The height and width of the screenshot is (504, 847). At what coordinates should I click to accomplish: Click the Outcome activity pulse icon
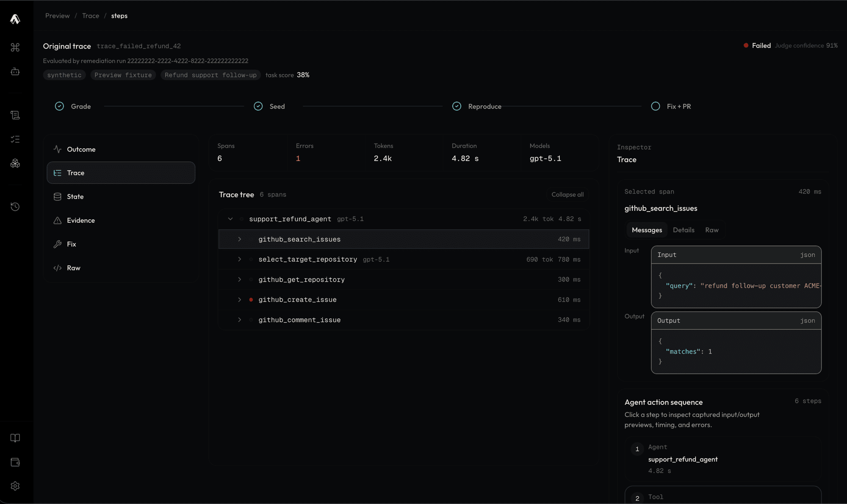[x=58, y=149]
